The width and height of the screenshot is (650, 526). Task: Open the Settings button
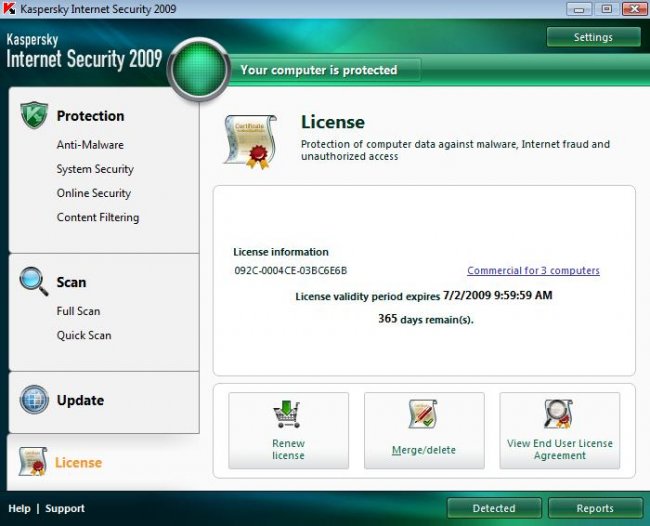pyautogui.click(x=593, y=37)
